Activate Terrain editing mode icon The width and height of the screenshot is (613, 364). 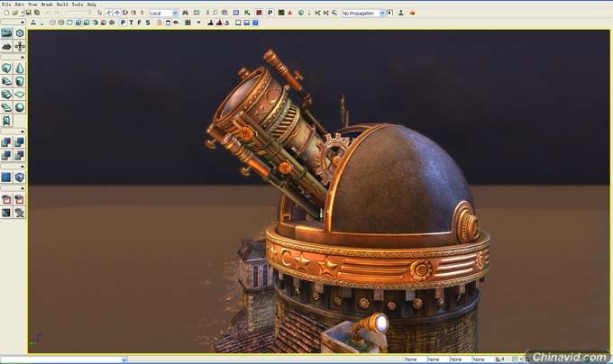click(x=7, y=45)
